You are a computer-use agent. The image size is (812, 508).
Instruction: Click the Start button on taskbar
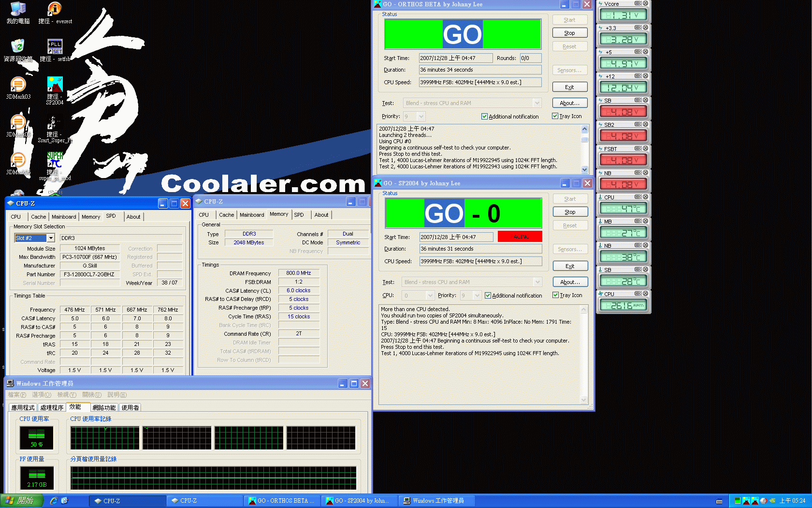tap(21, 501)
